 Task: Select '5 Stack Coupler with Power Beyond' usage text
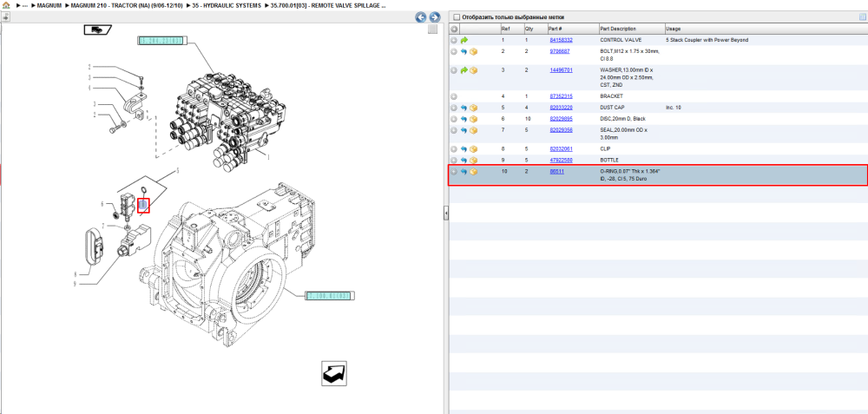coord(707,41)
